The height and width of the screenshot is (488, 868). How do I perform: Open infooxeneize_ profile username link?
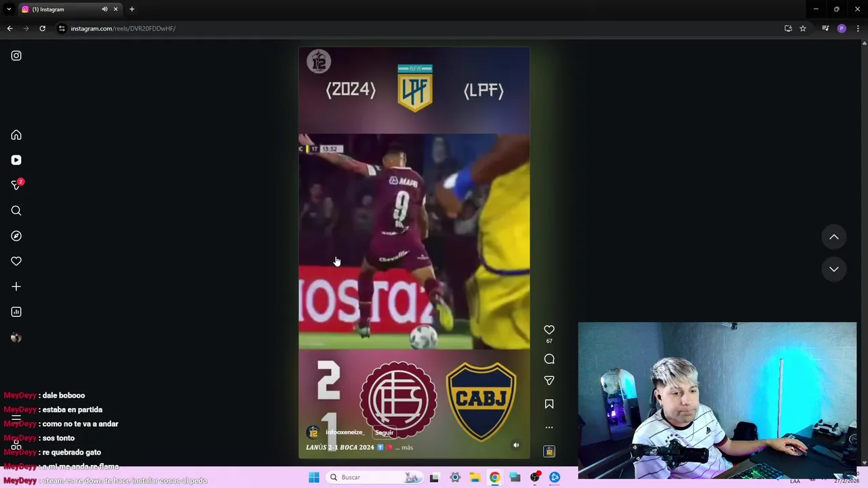(344, 432)
